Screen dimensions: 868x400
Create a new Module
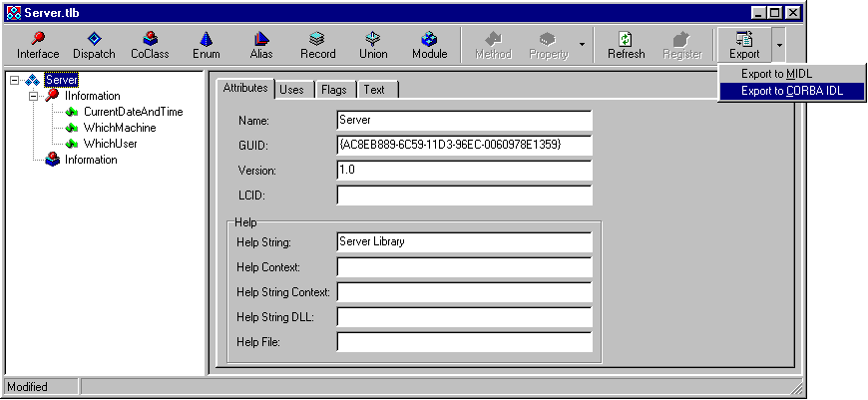429,45
